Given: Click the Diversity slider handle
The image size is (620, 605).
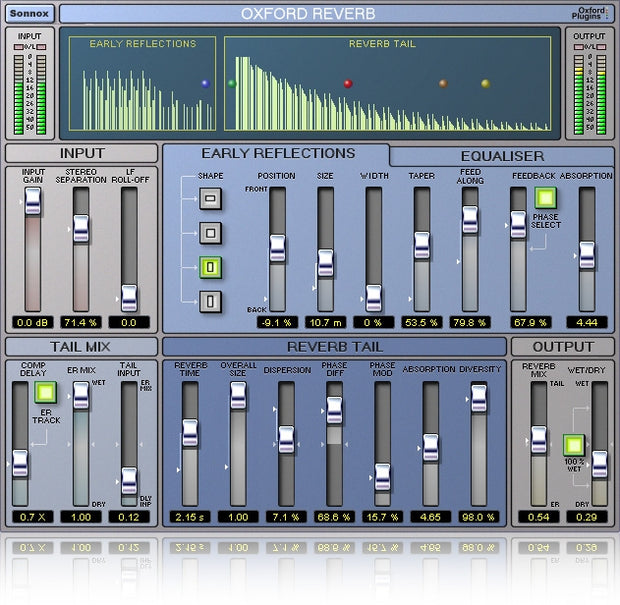Looking at the screenshot, I should point(479,398).
